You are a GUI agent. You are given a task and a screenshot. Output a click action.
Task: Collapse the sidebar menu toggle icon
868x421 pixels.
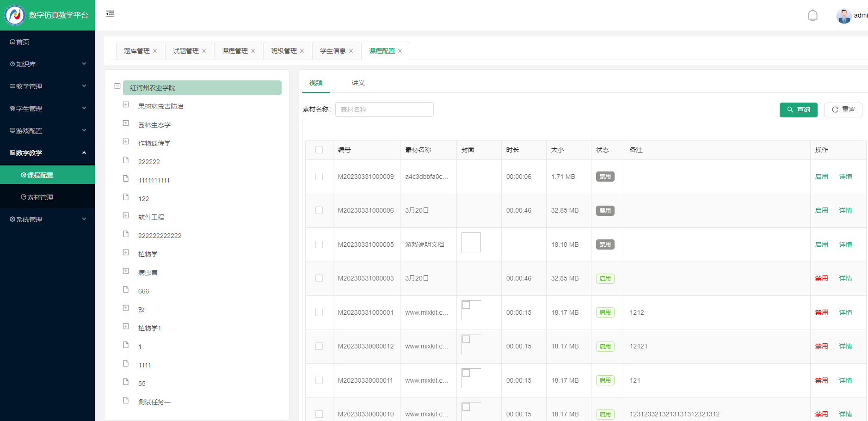110,14
